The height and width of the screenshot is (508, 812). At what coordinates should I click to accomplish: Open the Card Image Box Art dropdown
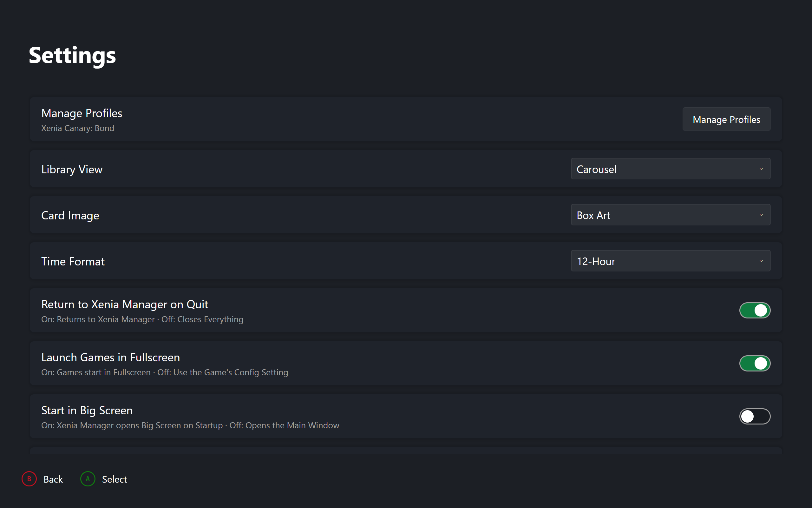click(x=671, y=215)
